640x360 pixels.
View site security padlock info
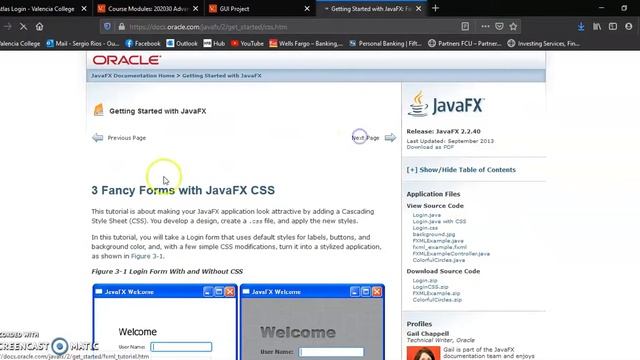[122, 27]
